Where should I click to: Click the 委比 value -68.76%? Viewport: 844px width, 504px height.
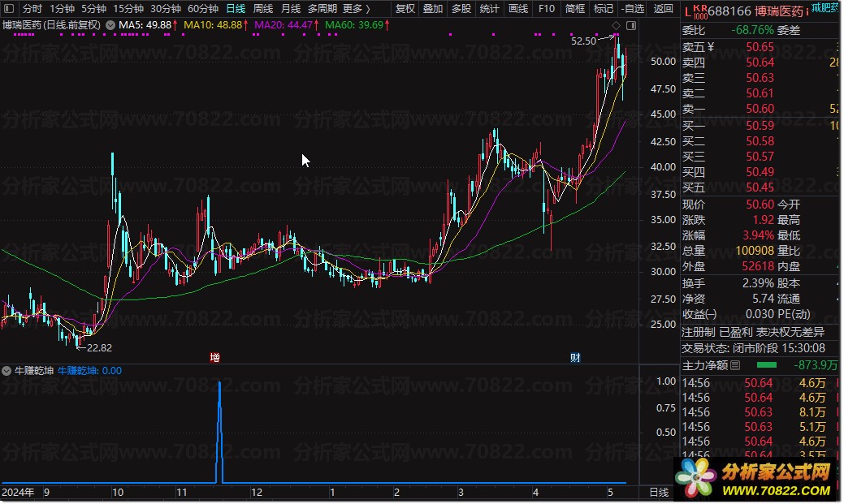click(752, 30)
